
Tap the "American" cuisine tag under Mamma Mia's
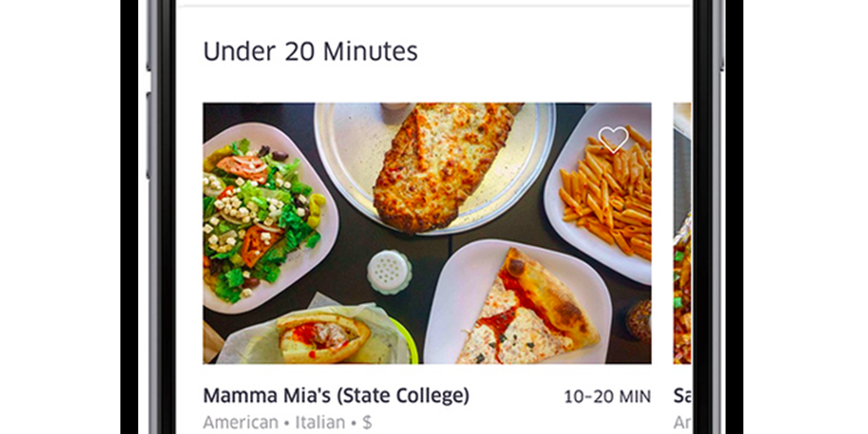pos(241,422)
